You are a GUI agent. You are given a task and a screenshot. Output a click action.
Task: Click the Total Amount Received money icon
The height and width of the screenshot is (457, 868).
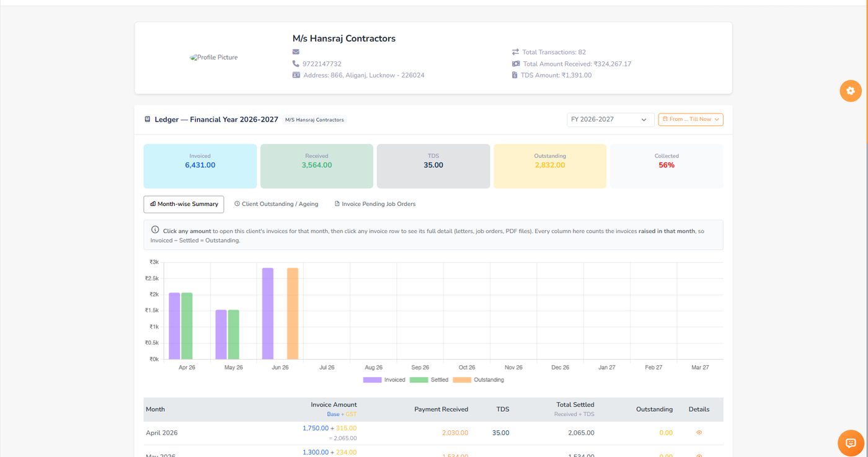click(516, 64)
